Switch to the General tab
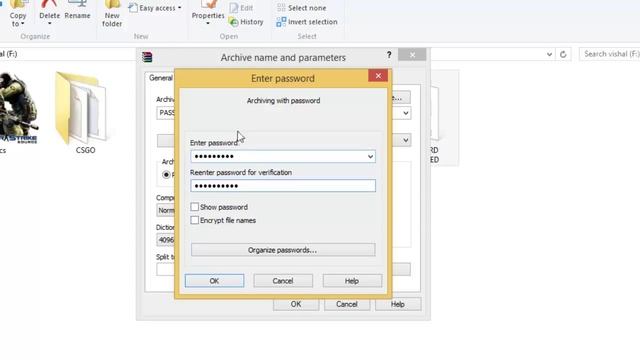This screenshot has width=640, height=360. [160, 78]
